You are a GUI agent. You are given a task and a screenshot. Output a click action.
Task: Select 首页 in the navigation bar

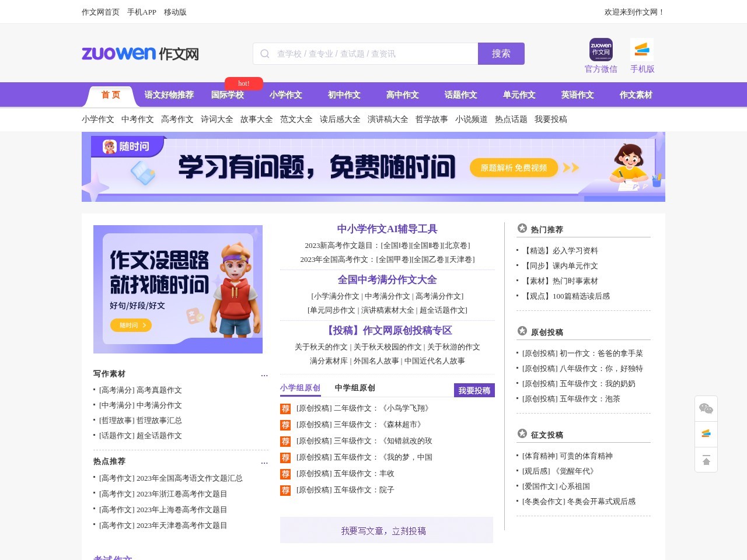(111, 95)
